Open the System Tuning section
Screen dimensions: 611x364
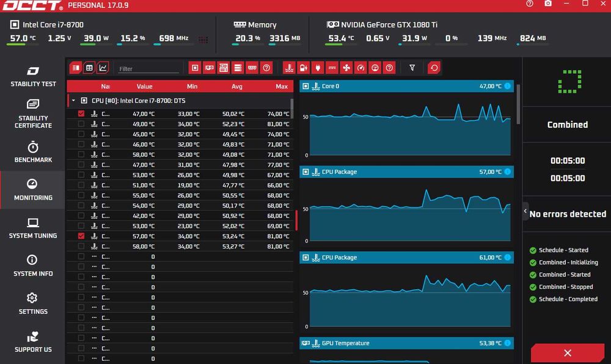33,228
